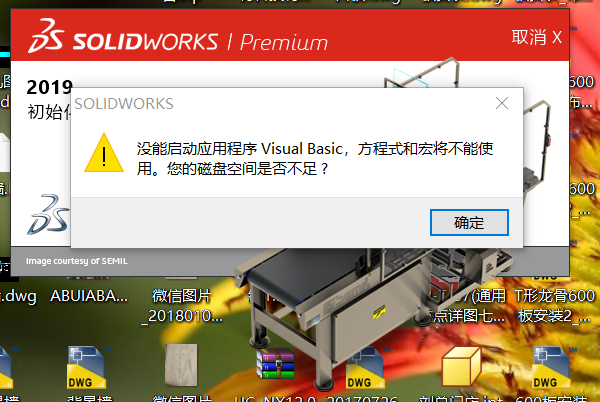Click the SOLIDWORKS dialog title
This screenshot has width=600, height=402.
tap(124, 104)
